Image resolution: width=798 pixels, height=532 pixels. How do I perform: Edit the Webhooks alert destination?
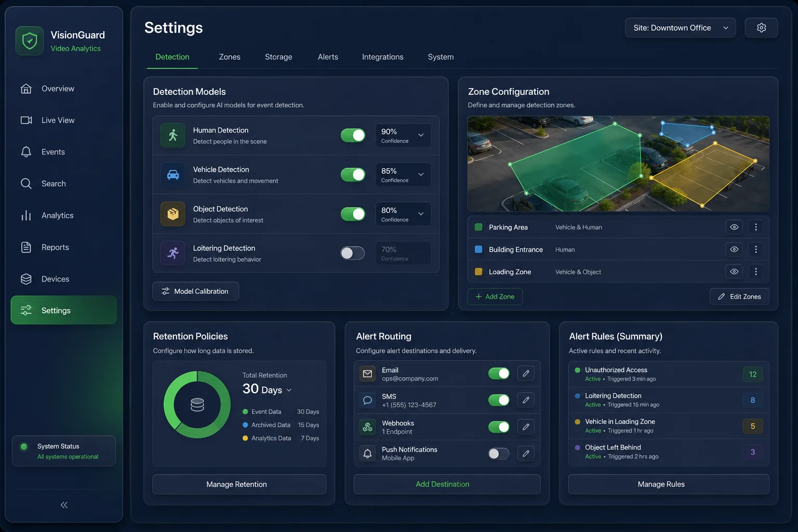click(526, 427)
